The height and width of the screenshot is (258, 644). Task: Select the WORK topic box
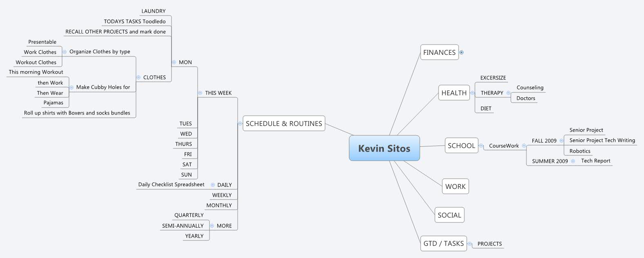click(455, 186)
